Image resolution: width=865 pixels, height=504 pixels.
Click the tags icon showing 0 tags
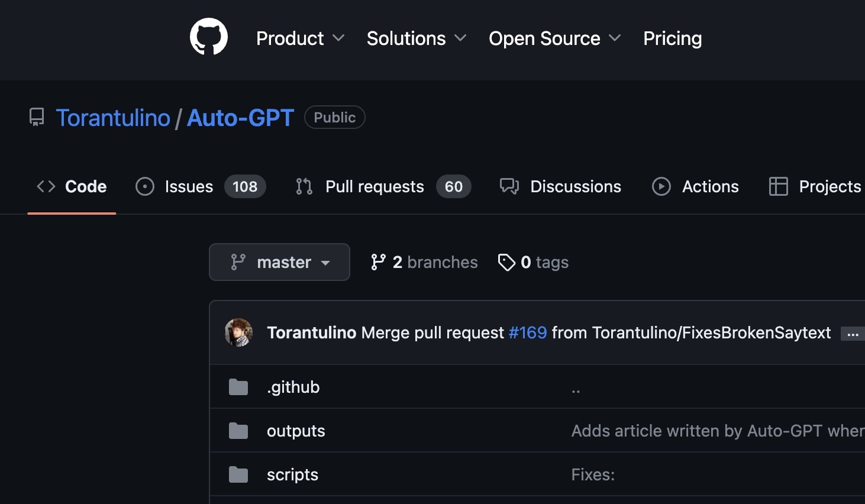(x=507, y=262)
